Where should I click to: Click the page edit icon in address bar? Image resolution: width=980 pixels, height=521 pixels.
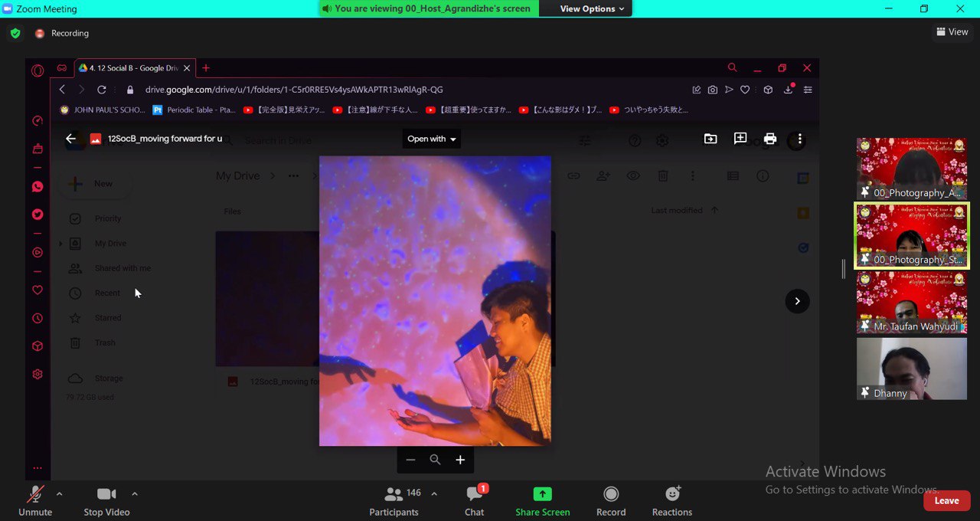pyautogui.click(x=696, y=90)
